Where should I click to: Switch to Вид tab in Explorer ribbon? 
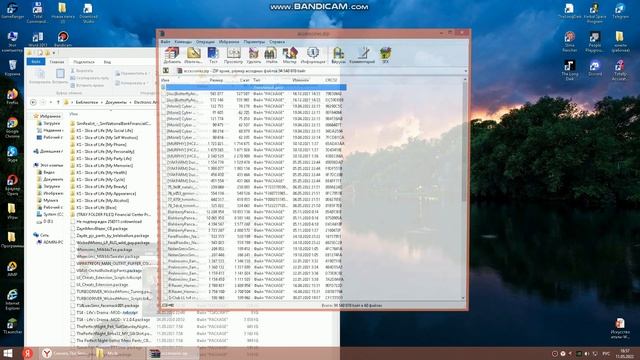tap(107, 62)
